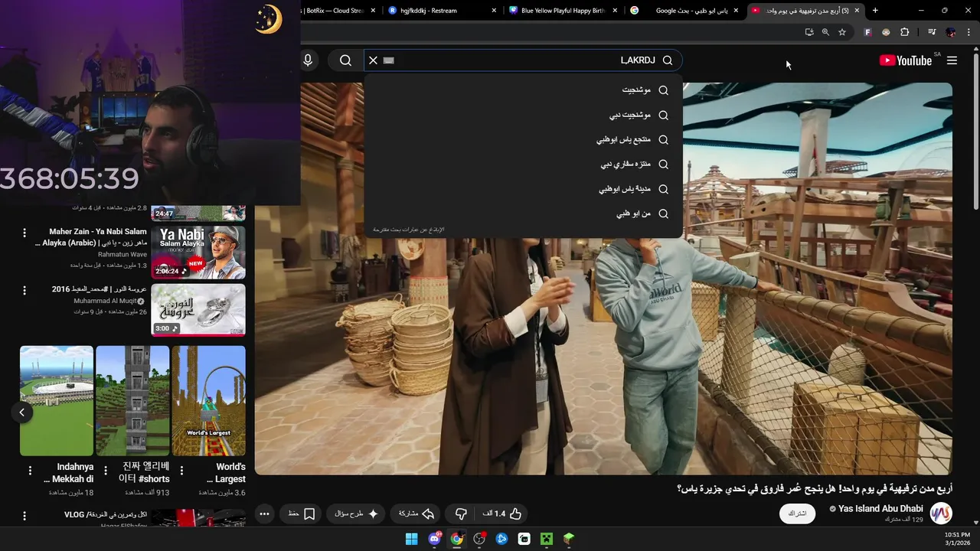980x551 pixels.
Task: Click the shorts shelf previous arrow
Action: (x=21, y=412)
